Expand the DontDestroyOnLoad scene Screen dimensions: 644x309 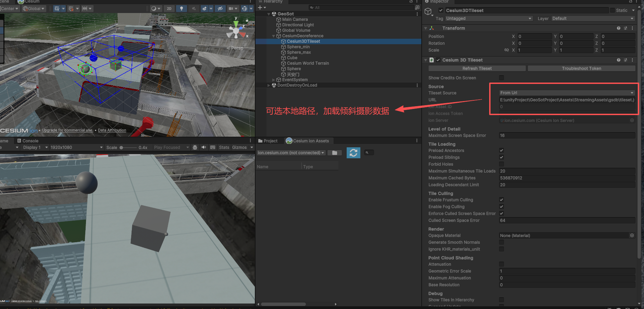(269, 85)
